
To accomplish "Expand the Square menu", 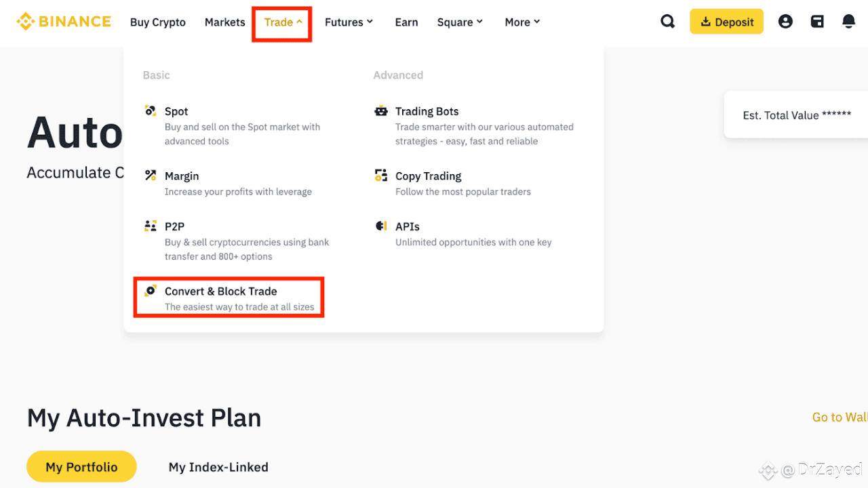I will pyautogui.click(x=460, y=22).
